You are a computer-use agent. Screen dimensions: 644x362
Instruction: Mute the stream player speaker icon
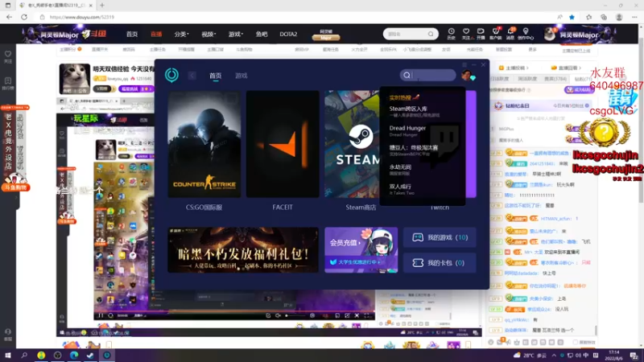point(278,315)
